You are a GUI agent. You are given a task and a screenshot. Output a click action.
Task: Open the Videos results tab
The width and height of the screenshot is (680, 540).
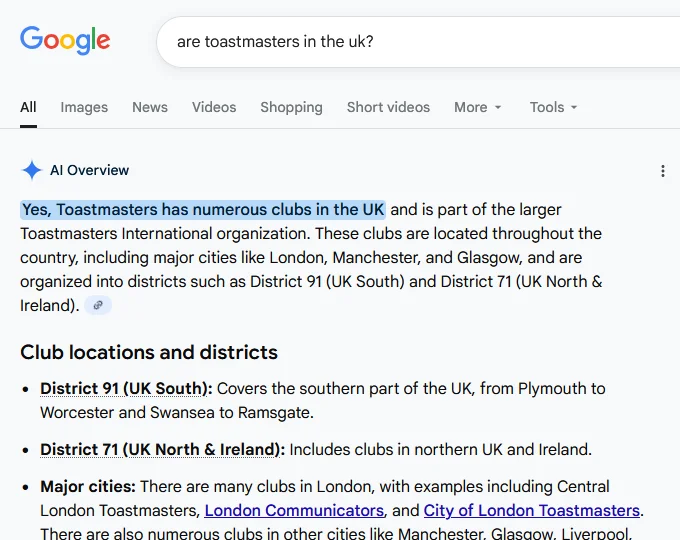click(x=214, y=107)
